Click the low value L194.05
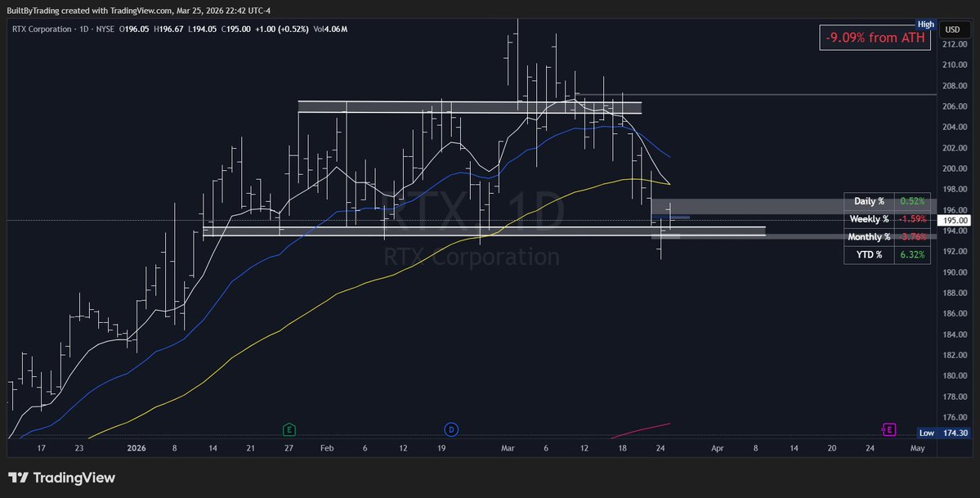This screenshot has width=980, height=498. point(204,29)
